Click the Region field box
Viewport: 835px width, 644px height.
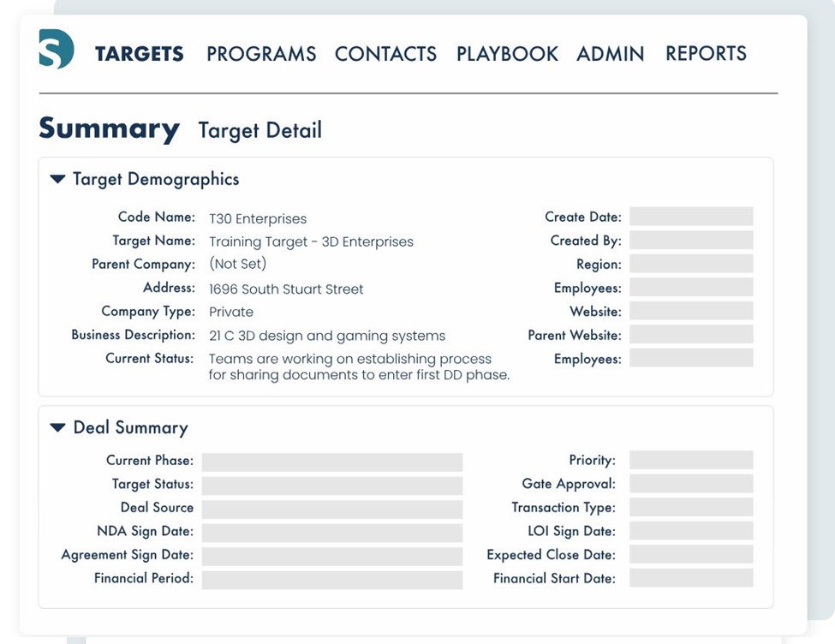pos(691,264)
